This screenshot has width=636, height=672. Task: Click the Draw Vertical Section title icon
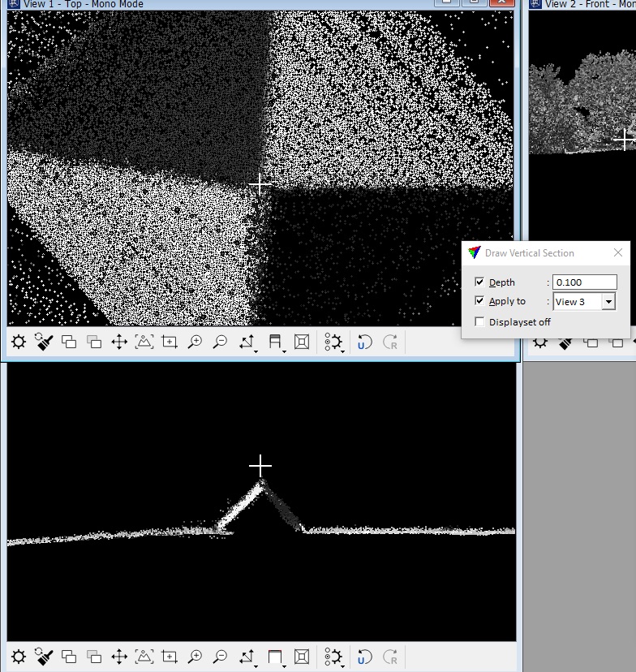[x=474, y=253]
